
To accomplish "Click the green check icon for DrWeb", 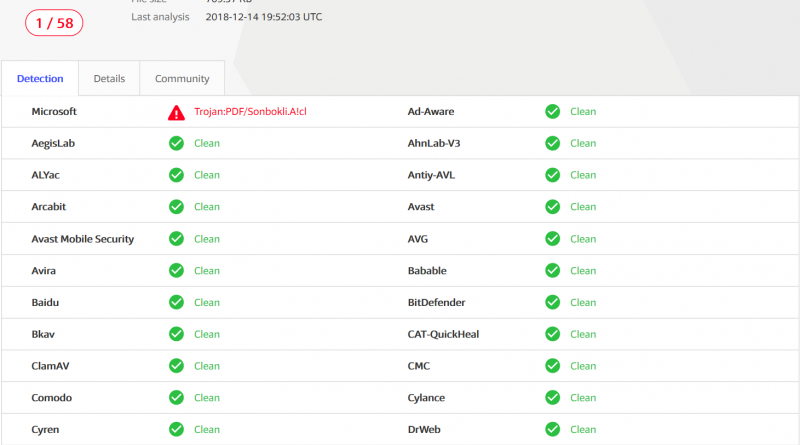I will point(553,429).
